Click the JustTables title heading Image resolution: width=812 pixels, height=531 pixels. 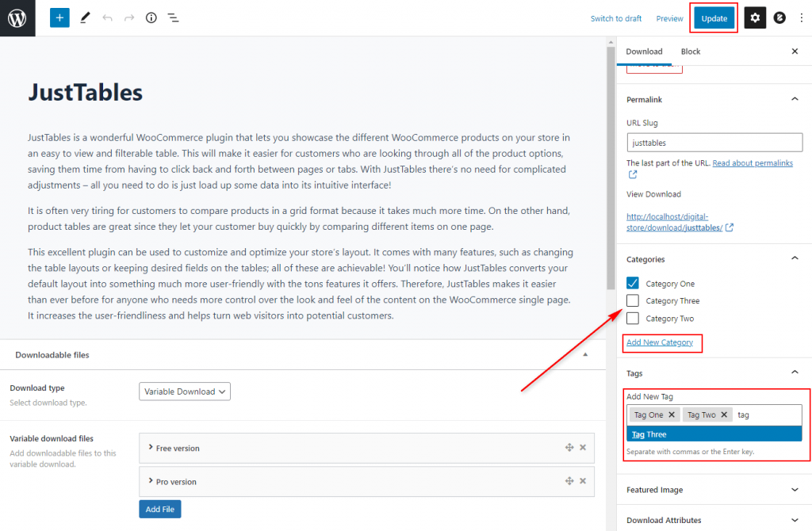85,93
